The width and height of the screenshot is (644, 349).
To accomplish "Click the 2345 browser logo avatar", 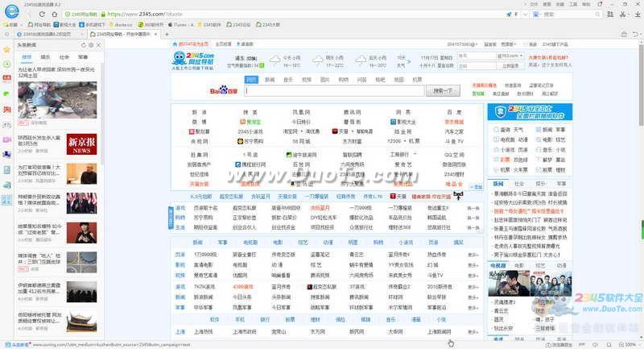I will click(x=11, y=11).
